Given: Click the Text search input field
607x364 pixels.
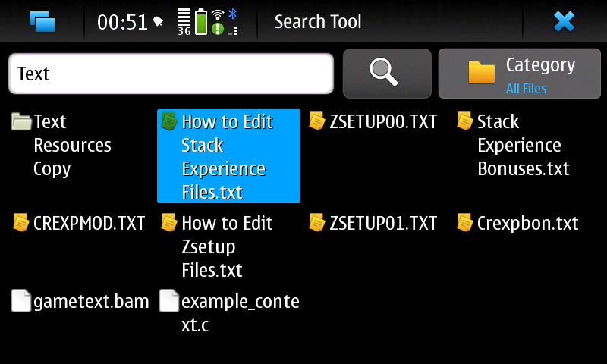Looking at the screenshot, I should pyautogui.click(x=171, y=74).
